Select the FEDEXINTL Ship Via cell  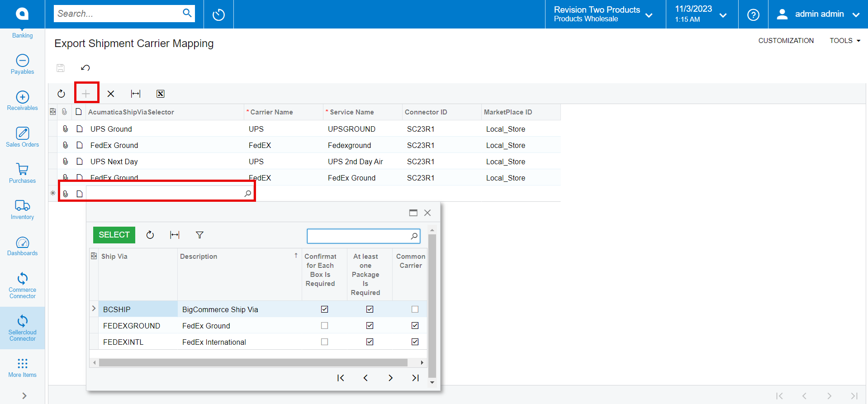coord(138,342)
